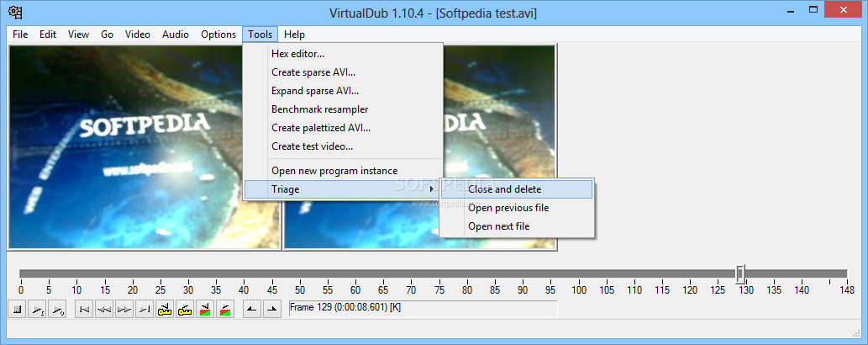868x345 pixels.
Task: Click the timeline label 25
Action: (160, 290)
